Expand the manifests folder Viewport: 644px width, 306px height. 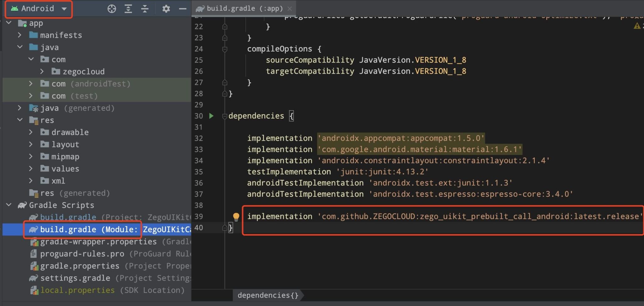[19, 35]
